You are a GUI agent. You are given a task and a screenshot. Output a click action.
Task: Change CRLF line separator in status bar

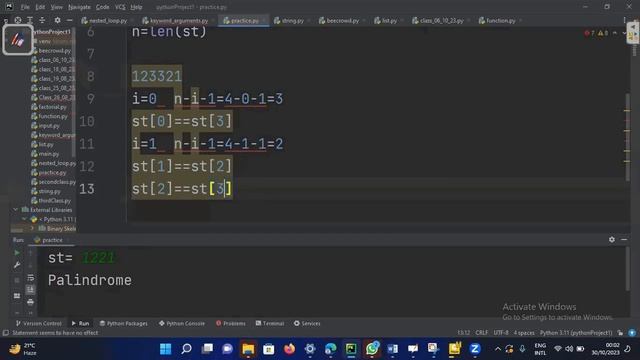(x=482, y=333)
